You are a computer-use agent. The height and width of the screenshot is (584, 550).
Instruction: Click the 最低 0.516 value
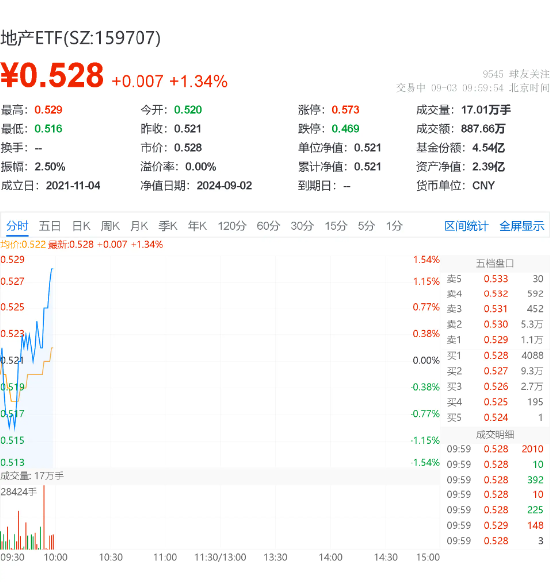(48, 129)
